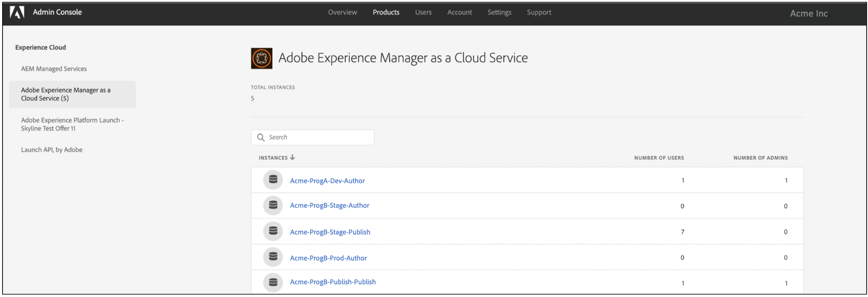868x297 pixels.
Task: Click the Acme-ProgB-Publish-Publish instance database icon
Action: tap(273, 282)
